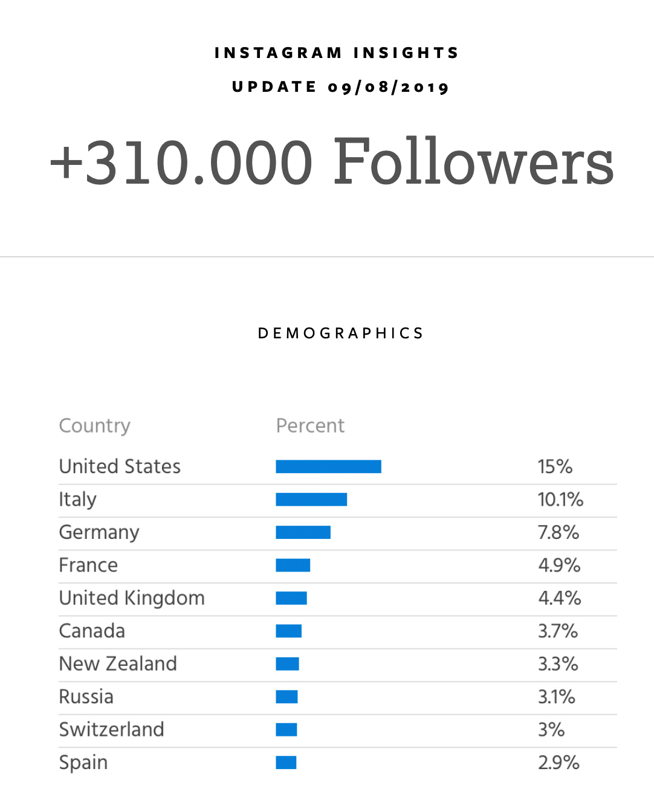
Task: Click the 4.4% United Kingdom value
Action: click(x=560, y=598)
